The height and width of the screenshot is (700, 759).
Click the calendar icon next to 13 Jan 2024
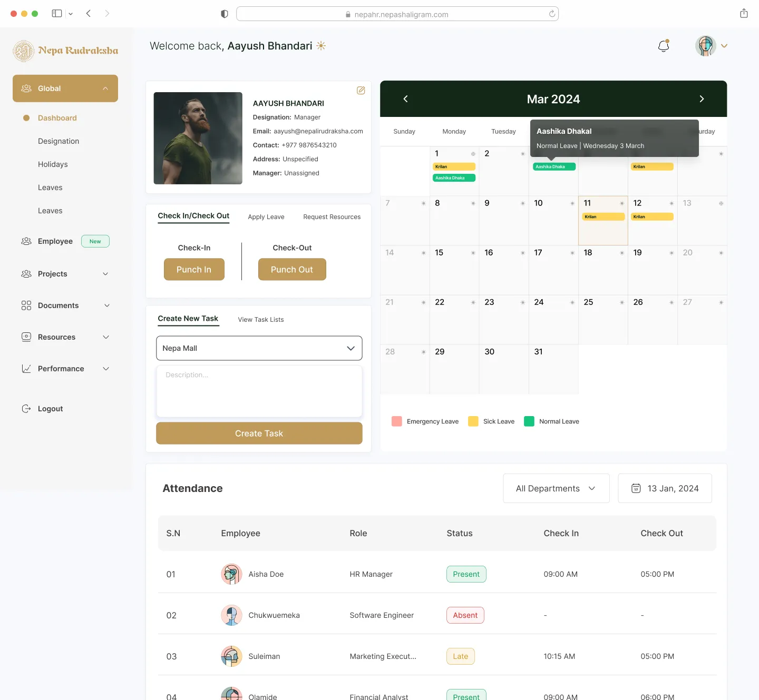[x=636, y=488]
